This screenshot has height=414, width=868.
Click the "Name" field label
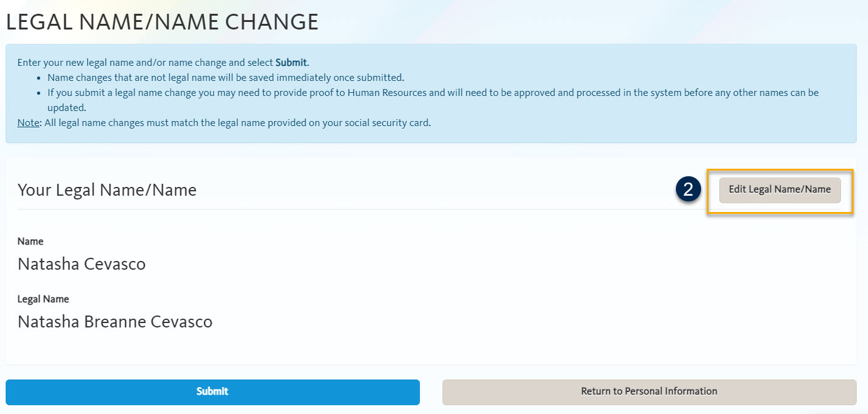[30, 242]
